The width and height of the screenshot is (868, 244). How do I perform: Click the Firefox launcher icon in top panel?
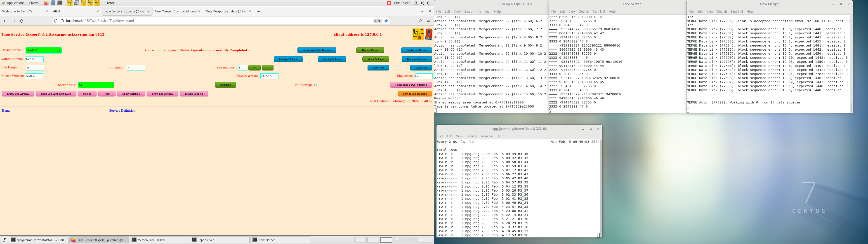pos(46,3)
